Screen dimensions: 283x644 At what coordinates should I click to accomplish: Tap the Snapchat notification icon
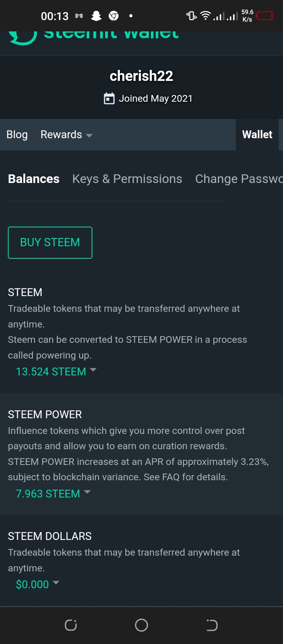click(x=96, y=16)
